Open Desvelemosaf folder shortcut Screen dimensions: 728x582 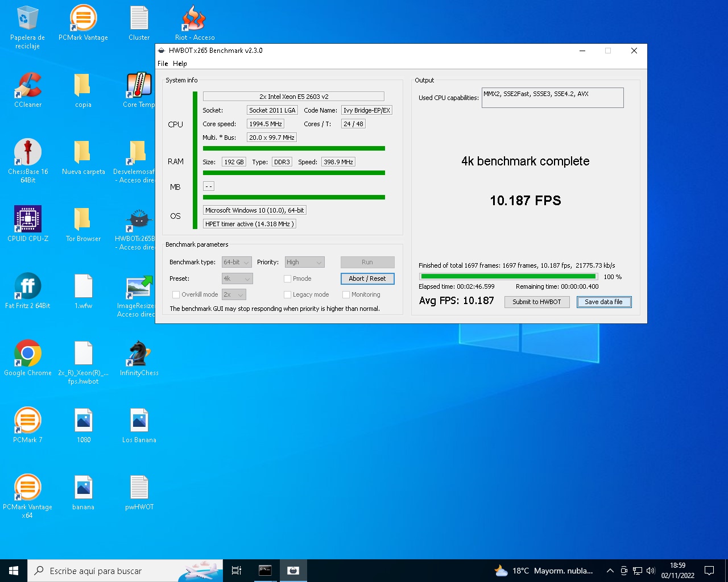pos(135,161)
